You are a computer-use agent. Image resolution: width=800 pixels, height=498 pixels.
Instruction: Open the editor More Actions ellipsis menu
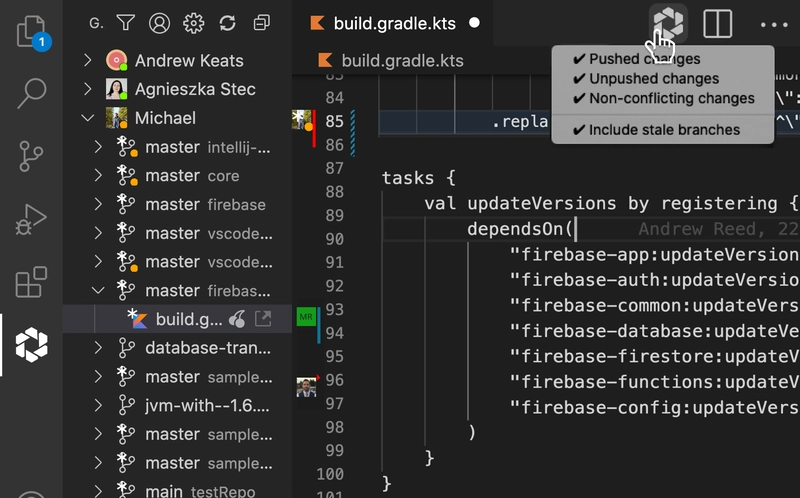coord(773,23)
